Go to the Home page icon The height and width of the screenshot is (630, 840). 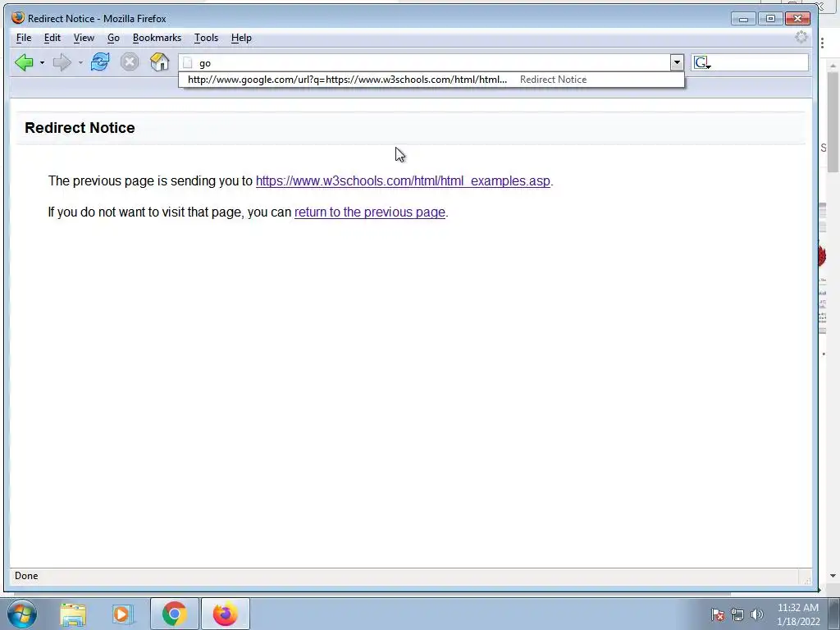click(x=159, y=62)
